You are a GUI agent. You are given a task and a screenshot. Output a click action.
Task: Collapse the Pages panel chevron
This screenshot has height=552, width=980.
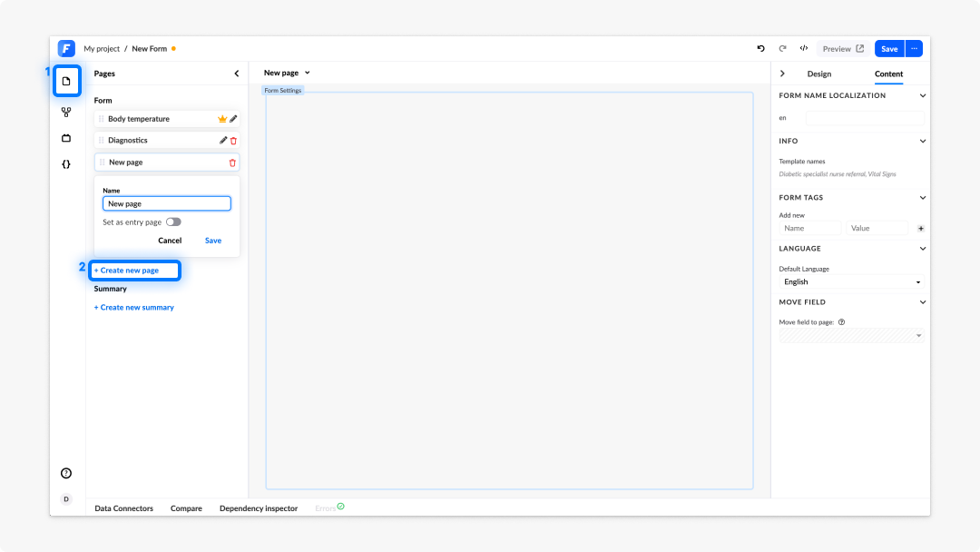(236, 74)
